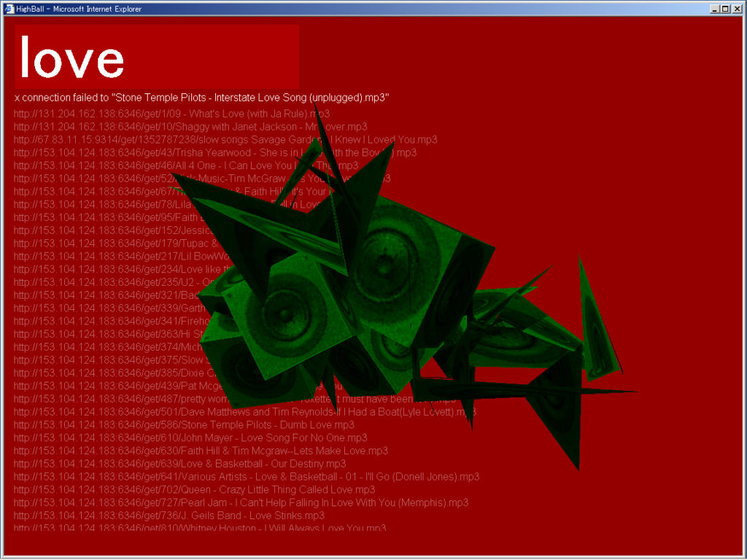Viewport: 747px width, 560px height.
Task: Follow the get/152 "Jessica" link
Action: click(113, 230)
